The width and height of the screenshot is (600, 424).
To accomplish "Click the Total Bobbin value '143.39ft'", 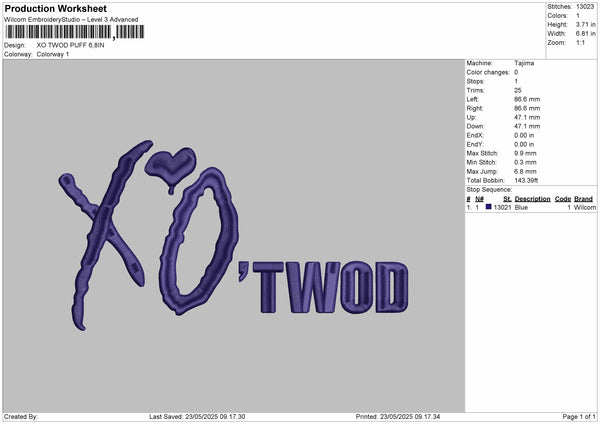I will click(x=526, y=180).
